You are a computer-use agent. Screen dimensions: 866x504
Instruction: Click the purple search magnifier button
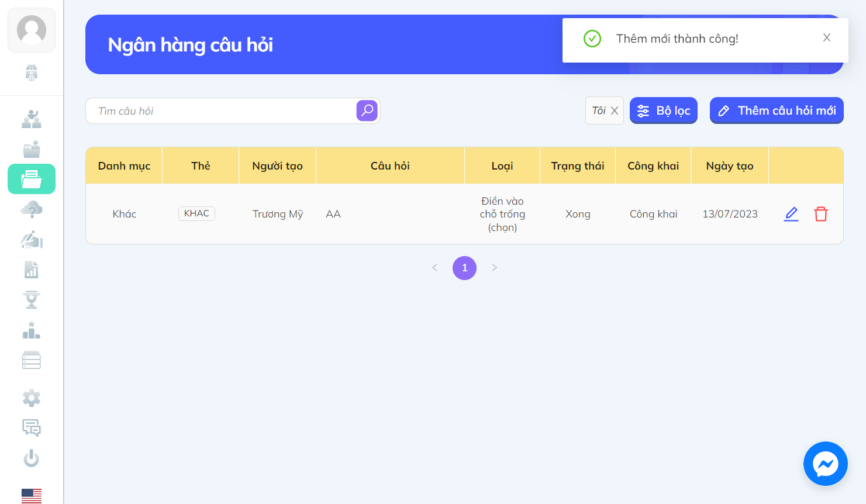367,111
